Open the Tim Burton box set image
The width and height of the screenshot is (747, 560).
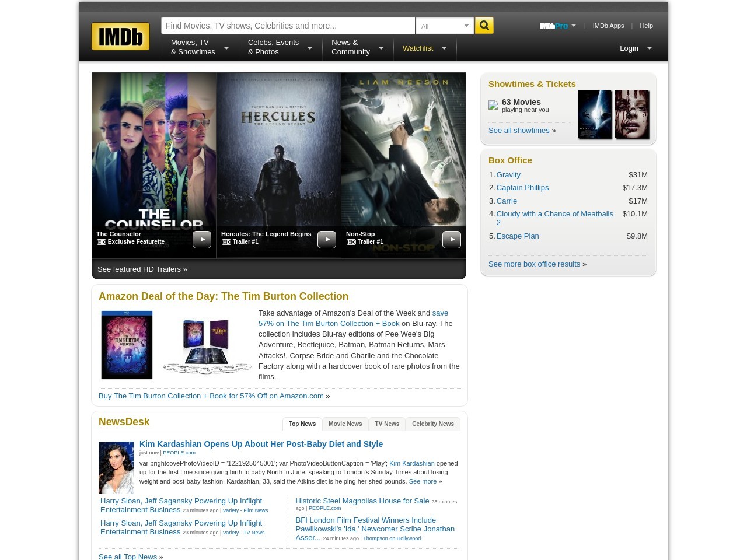pos(207,346)
